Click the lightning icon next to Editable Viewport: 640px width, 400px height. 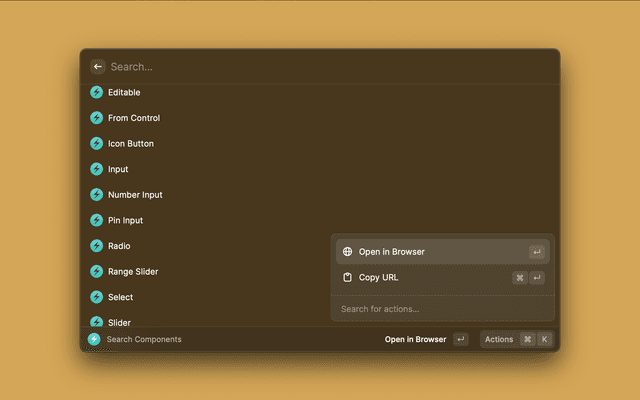pos(97,92)
